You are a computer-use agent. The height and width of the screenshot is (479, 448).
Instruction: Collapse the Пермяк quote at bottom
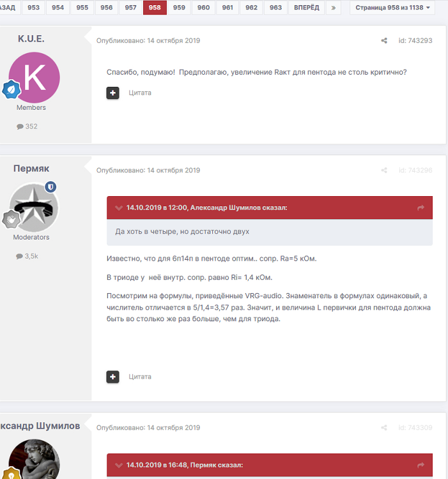119,465
